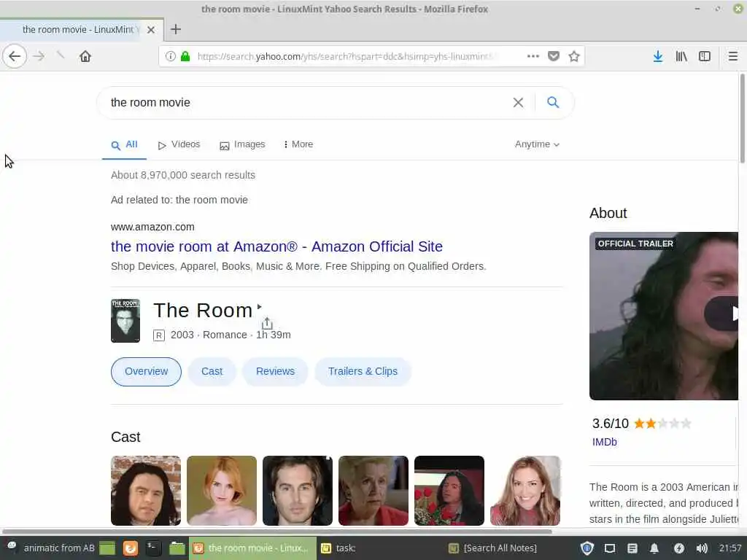This screenshot has width=747, height=560.
Task: Launch terminal from taskbar
Action: 152,548
